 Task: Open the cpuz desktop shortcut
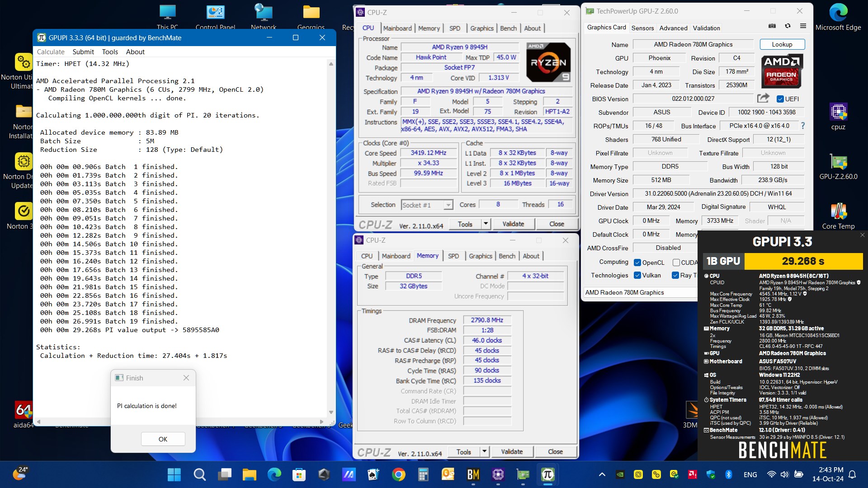(x=838, y=117)
